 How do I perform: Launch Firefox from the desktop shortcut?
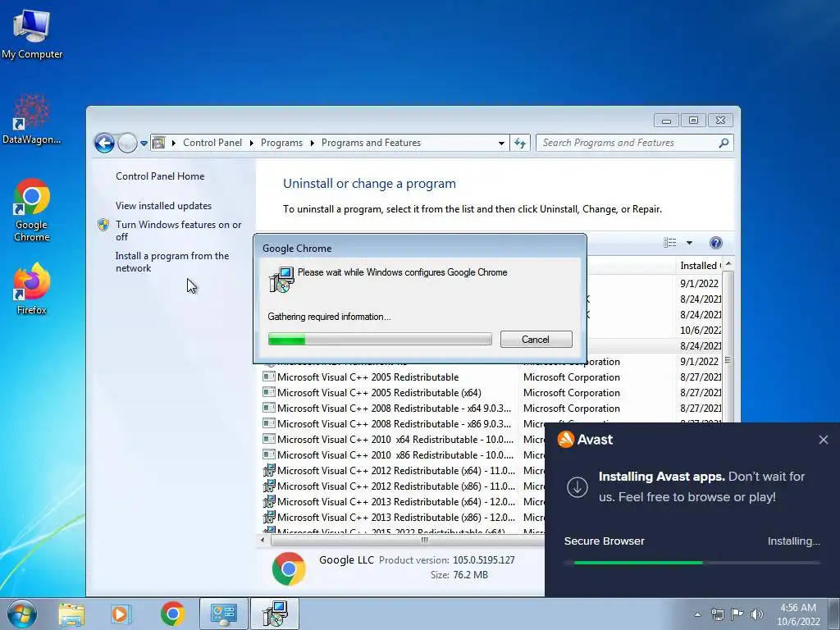point(32,288)
